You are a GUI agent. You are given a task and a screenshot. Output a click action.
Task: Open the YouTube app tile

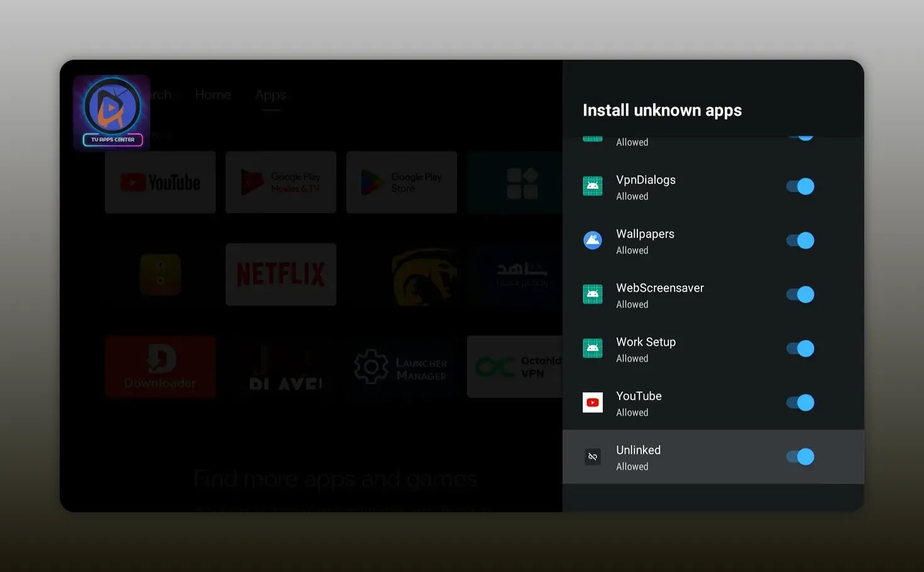[x=160, y=182]
